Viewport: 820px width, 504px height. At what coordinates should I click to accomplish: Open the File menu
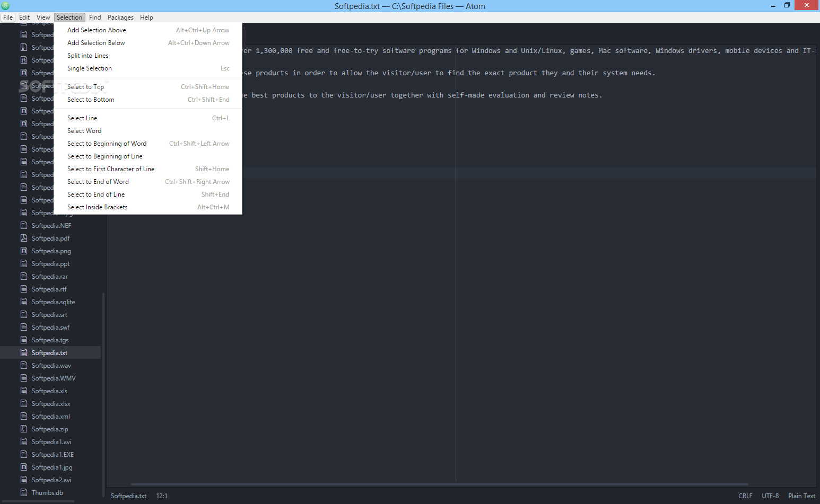click(8, 17)
